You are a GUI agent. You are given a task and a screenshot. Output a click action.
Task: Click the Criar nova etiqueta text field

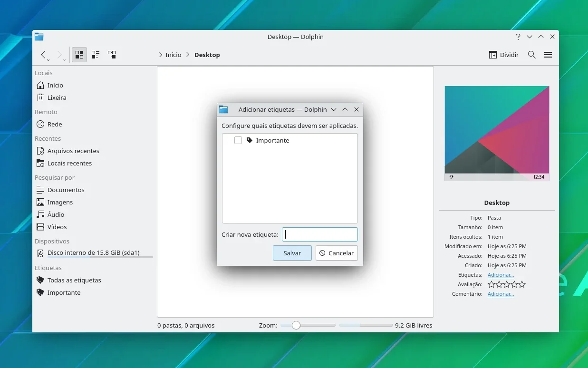click(320, 234)
